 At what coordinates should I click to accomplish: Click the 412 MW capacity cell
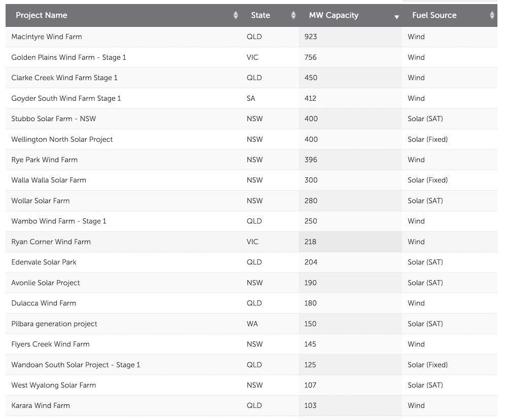(x=350, y=98)
